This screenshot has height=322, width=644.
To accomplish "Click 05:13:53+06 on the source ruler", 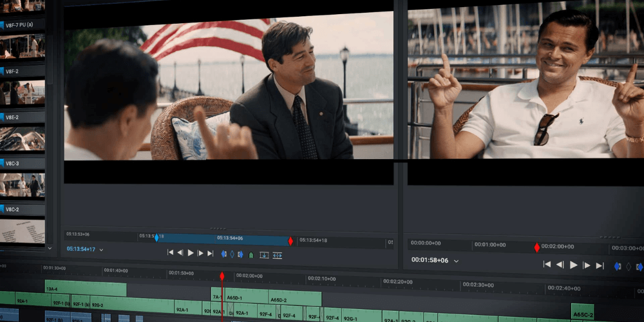I will click(78, 234).
